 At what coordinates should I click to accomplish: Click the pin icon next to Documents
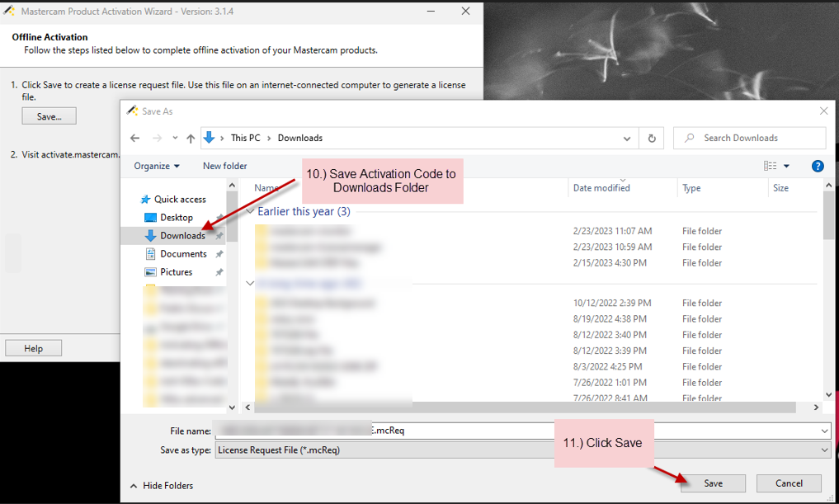[219, 254]
